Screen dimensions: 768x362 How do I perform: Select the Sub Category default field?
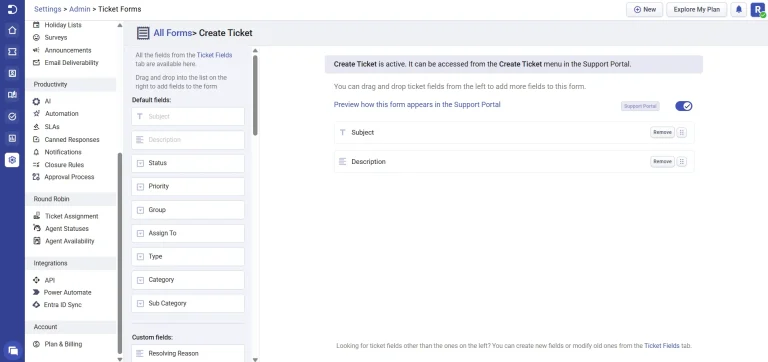[188, 303]
